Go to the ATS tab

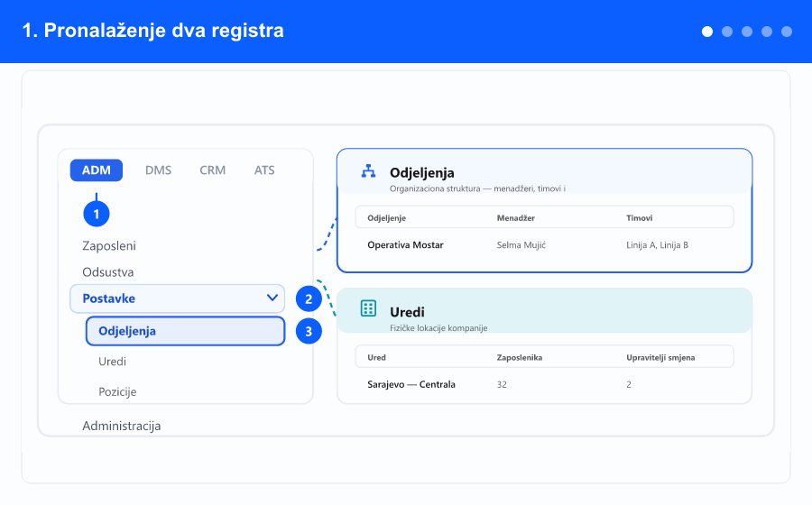click(264, 170)
